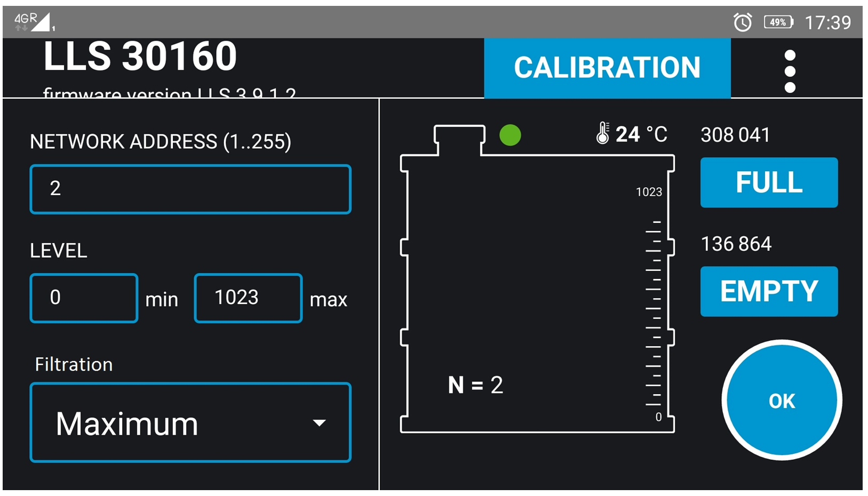868x496 pixels.
Task: Focus the network address input field
Action: [190, 189]
